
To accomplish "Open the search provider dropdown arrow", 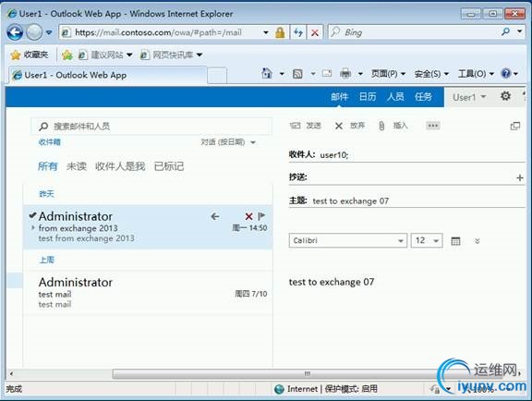I will tap(519, 32).
